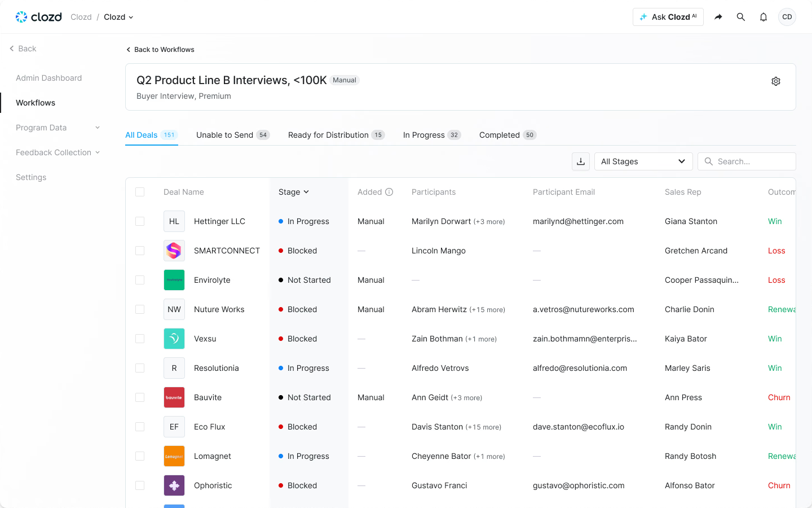Viewport: 812px width, 508px height.
Task: Open the CD user avatar
Action: (x=787, y=17)
